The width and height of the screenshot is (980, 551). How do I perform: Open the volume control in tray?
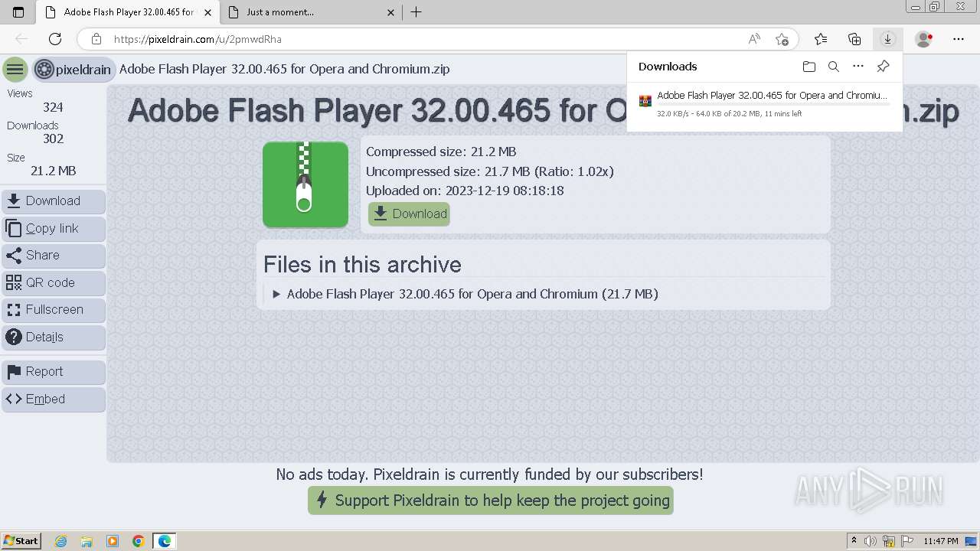(x=872, y=541)
